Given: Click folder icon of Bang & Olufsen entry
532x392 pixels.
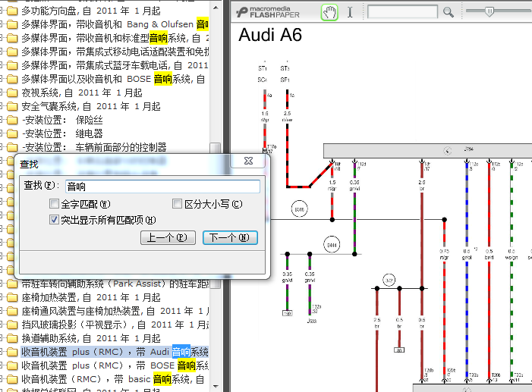Looking at the screenshot, I should [12, 25].
